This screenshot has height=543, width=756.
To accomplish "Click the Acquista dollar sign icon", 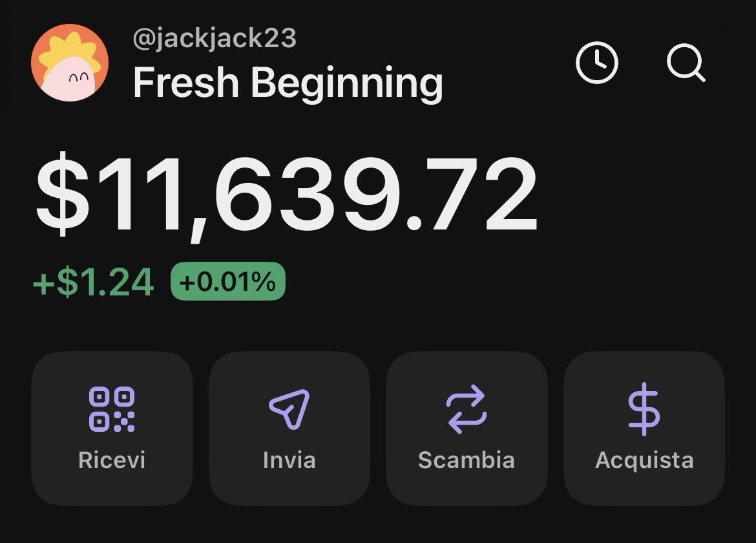I will point(644,409).
